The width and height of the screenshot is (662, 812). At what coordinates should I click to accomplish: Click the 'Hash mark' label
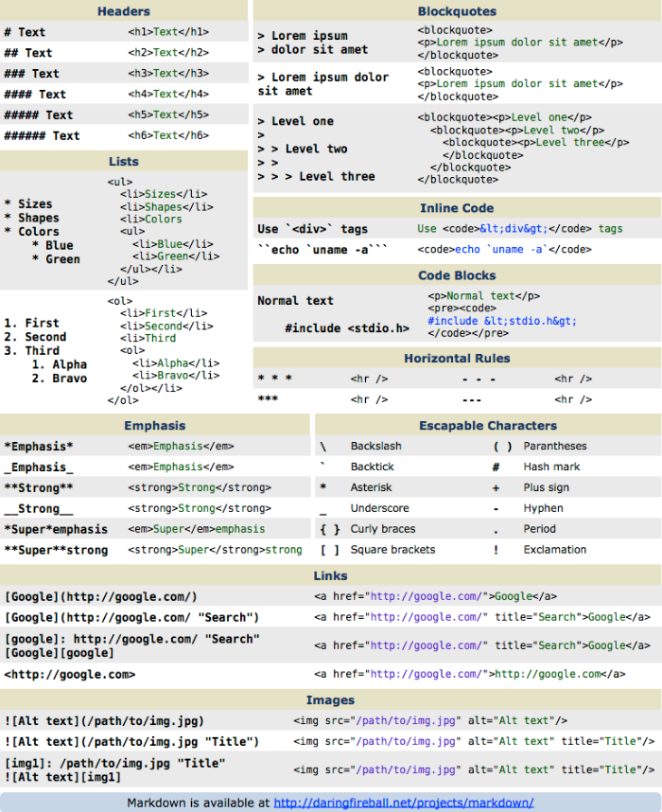tap(551, 467)
